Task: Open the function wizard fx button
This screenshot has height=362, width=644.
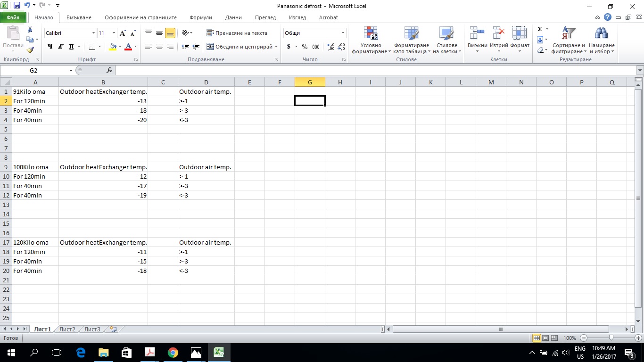Action: pos(109,70)
